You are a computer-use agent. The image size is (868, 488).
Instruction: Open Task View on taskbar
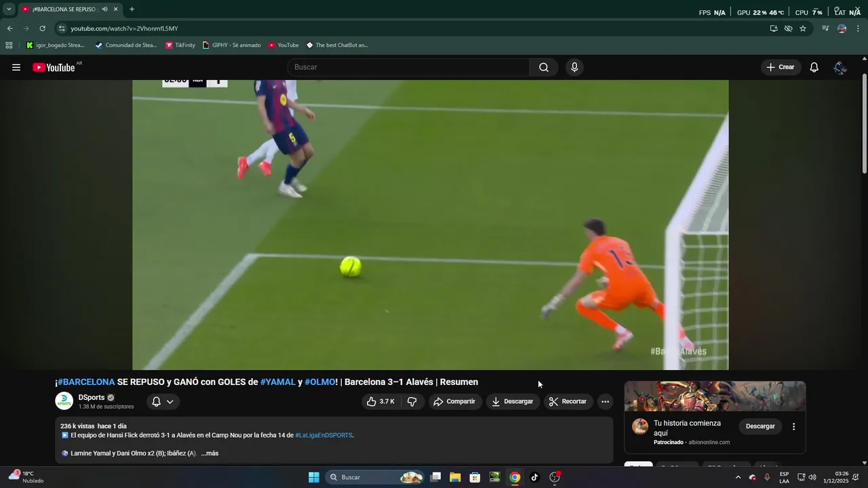click(435, 477)
